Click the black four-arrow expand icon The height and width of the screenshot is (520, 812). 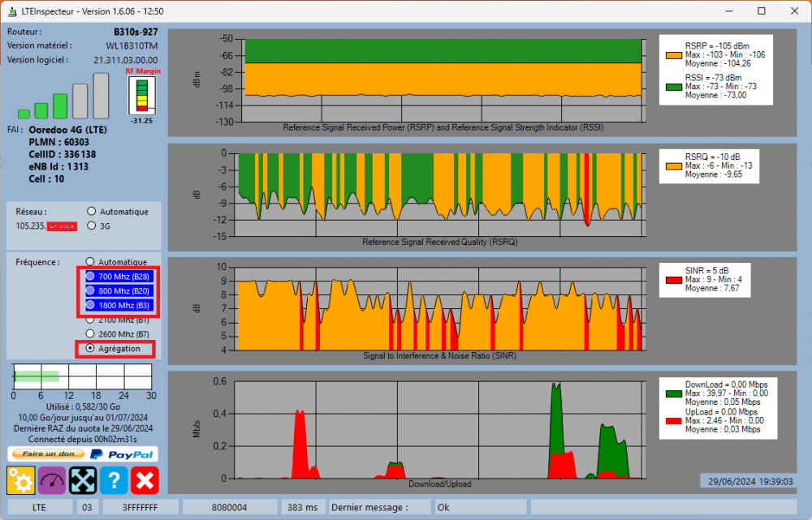(x=83, y=479)
